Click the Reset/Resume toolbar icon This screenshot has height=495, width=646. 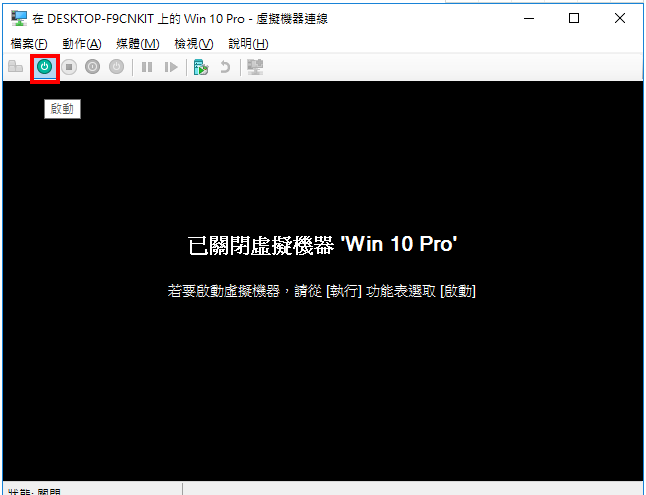pyautogui.click(x=171, y=67)
